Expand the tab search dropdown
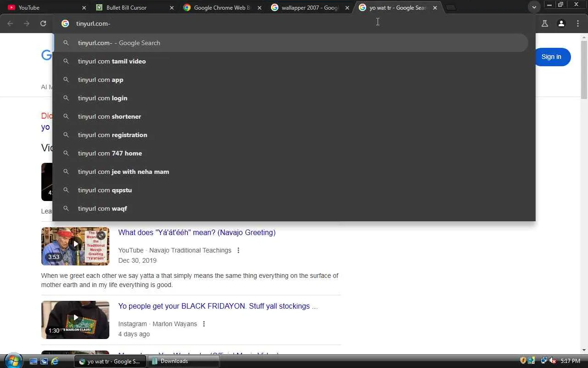Viewport: 588px width, 368px height. pyautogui.click(x=534, y=7)
